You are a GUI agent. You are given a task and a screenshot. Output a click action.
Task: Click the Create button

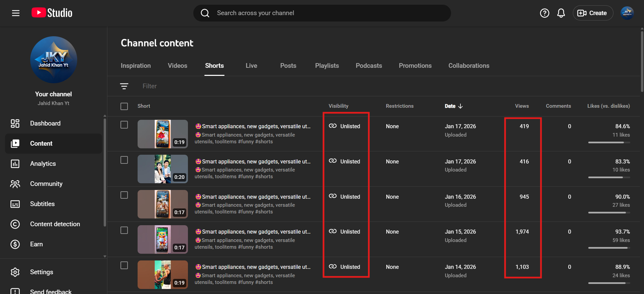coord(593,13)
